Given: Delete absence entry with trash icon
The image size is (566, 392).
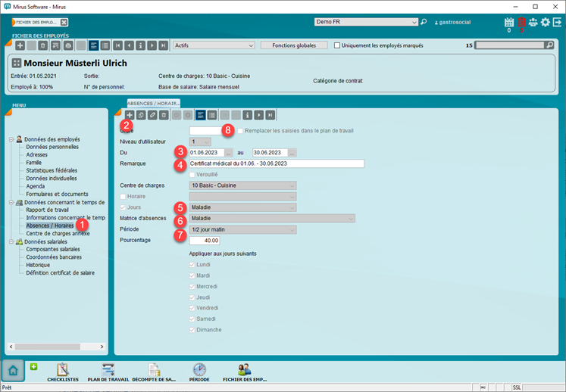Looking at the screenshot, I should pyautogui.click(x=164, y=115).
